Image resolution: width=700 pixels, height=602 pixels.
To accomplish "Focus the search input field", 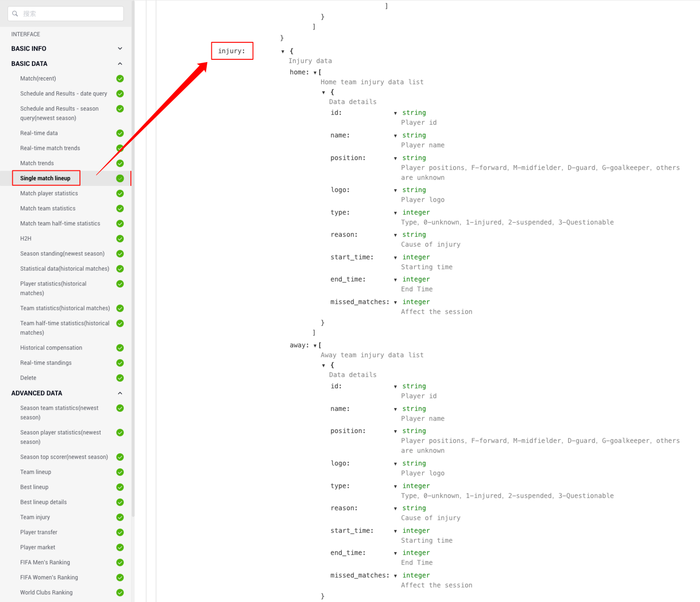I will (71, 14).
